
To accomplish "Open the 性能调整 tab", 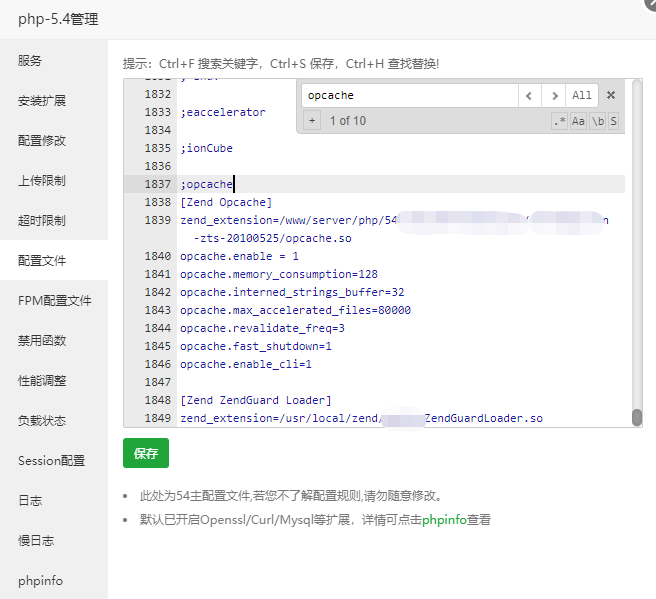I will coord(42,380).
